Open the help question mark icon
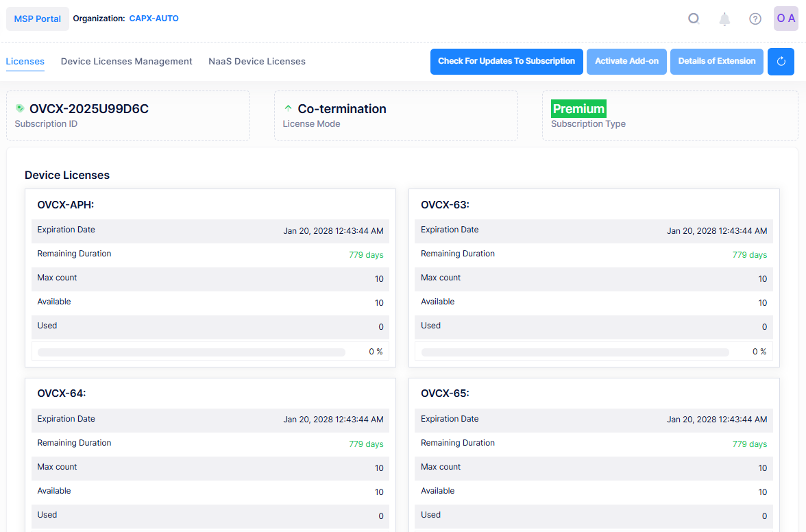This screenshot has width=806, height=532. (x=755, y=19)
